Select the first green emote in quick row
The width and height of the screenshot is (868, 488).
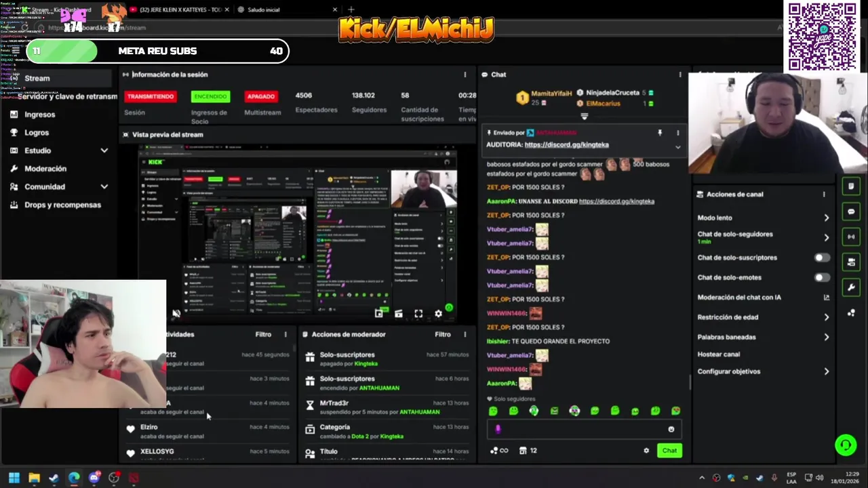point(493,411)
